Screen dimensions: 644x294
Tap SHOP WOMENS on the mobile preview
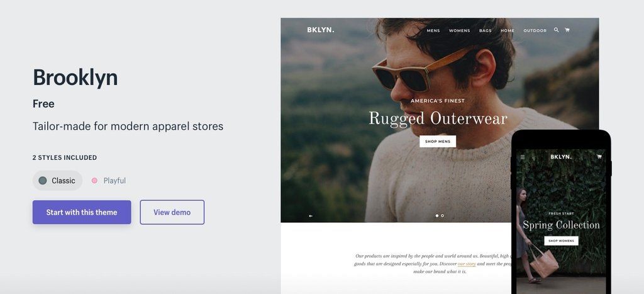coord(561,240)
